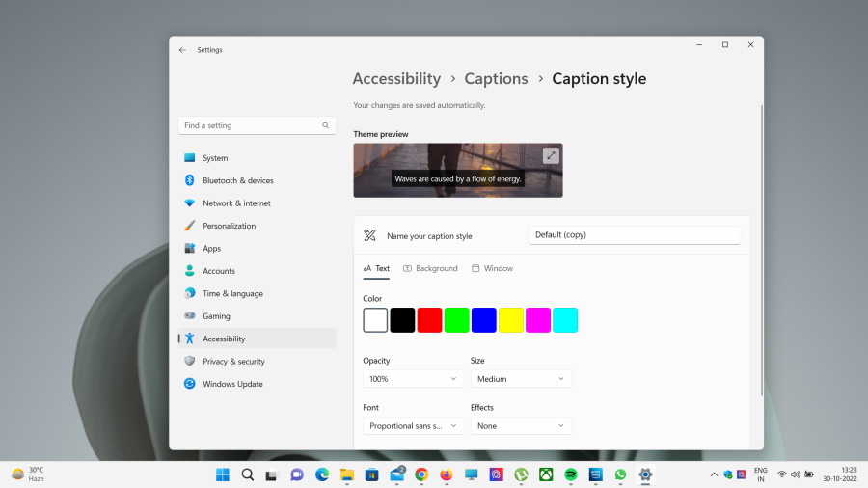Image resolution: width=868 pixels, height=488 pixels.
Task: Open Bluetooth & devices settings
Action: [237, 180]
